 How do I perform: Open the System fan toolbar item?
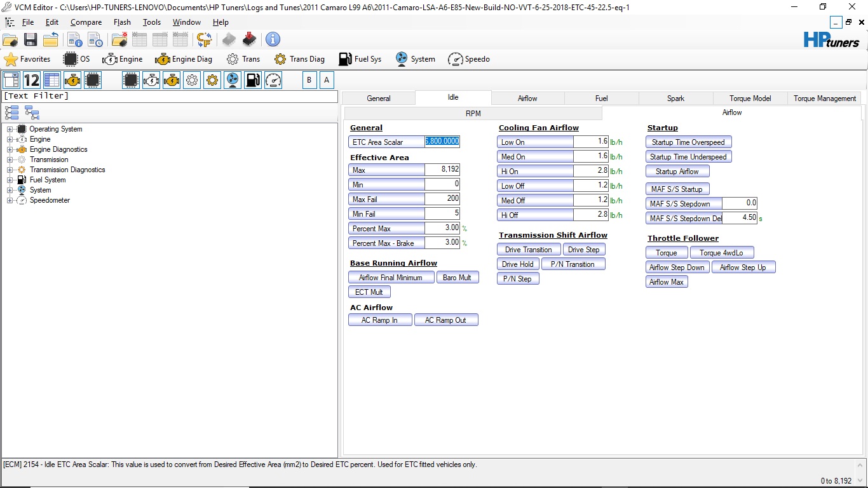click(415, 59)
